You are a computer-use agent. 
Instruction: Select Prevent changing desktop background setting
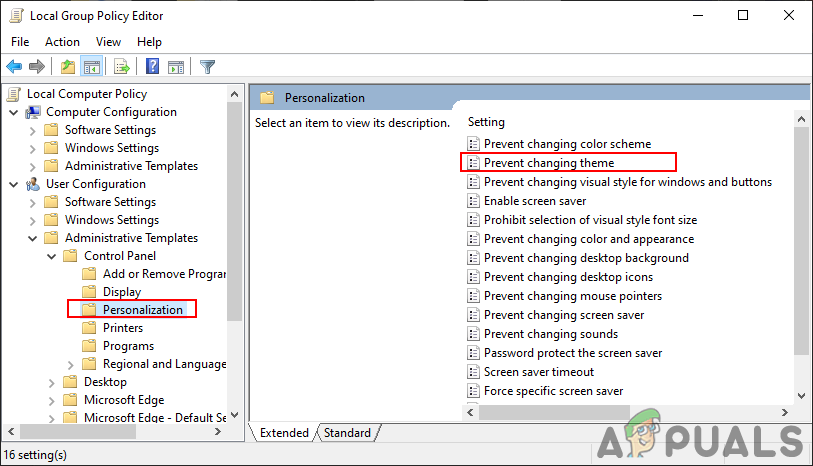pos(586,258)
